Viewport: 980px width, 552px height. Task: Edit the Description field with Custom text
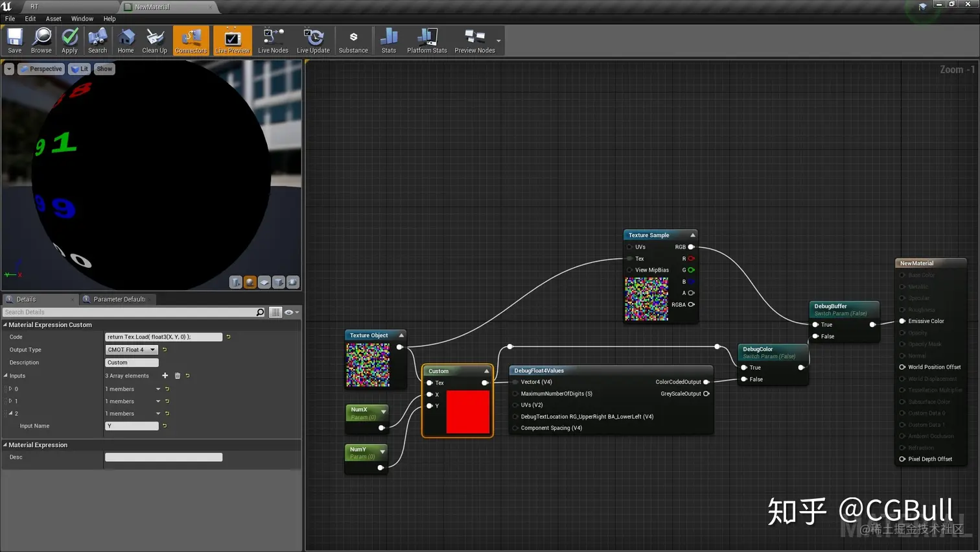pos(132,363)
